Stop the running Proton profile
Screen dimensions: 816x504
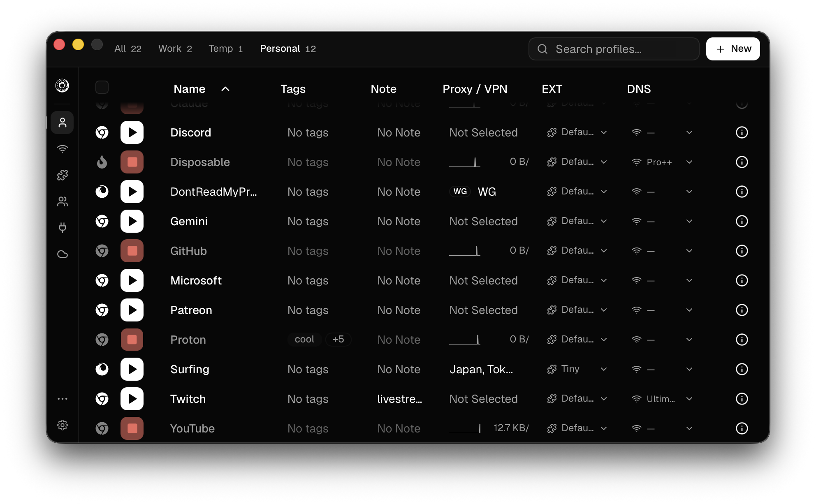[x=132, y=340]
